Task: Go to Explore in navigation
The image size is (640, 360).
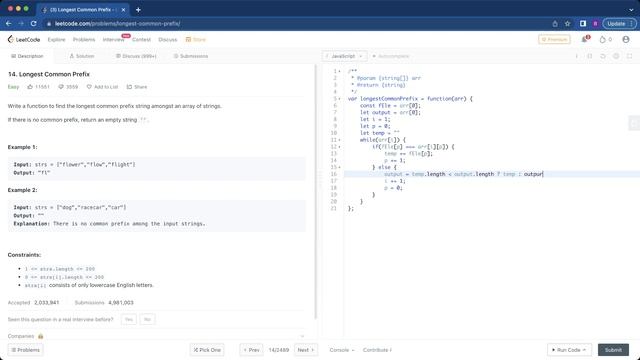Action: [56, 40]
